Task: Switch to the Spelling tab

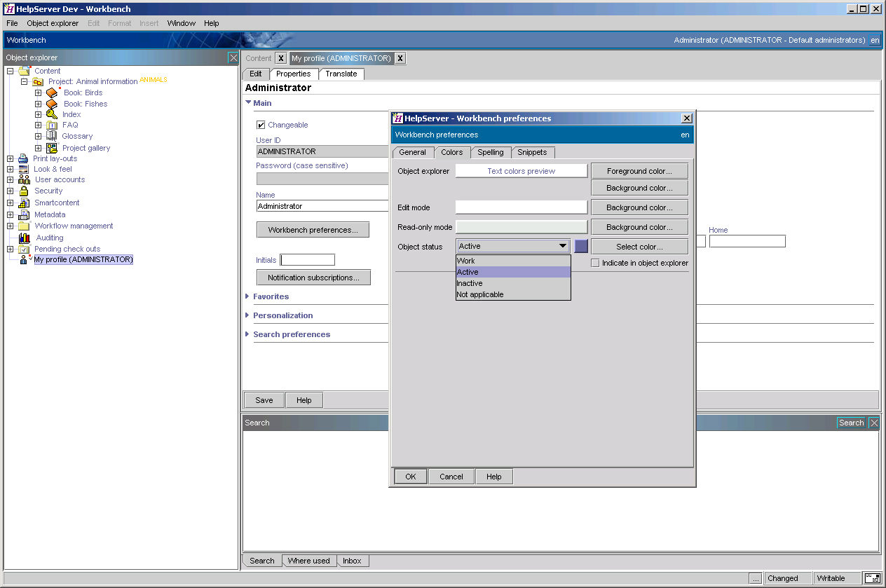Action: click(x=491, y=152)
